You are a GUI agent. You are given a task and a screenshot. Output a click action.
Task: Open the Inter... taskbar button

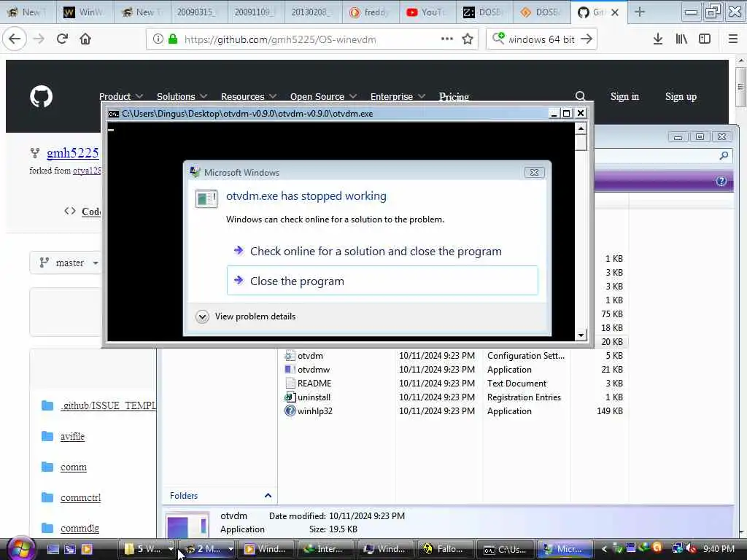[x=325, y=549]
